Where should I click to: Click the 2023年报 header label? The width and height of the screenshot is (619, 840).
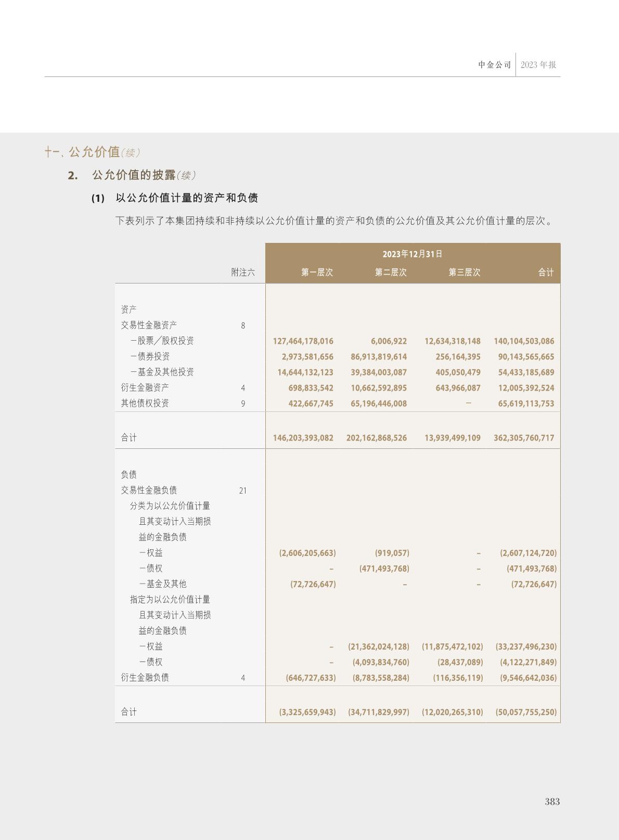point(538,65)
